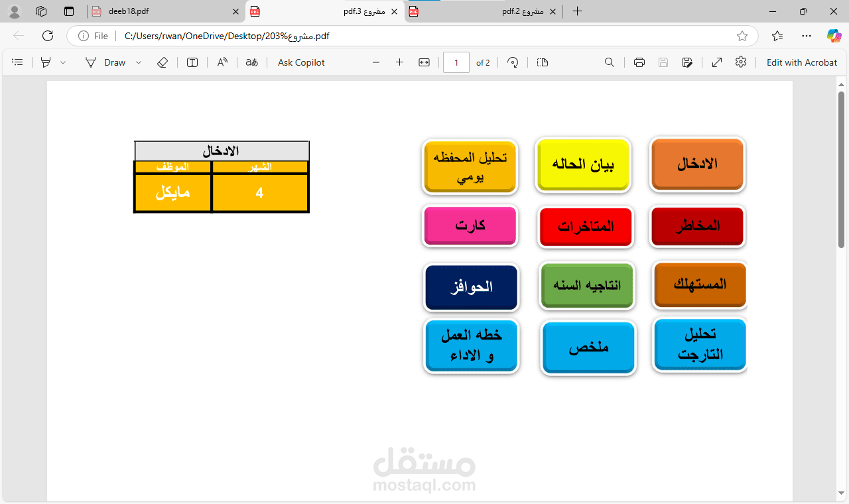Zoom in the PDF page
This screenshot has height=504, width=849.
[399, 62]
